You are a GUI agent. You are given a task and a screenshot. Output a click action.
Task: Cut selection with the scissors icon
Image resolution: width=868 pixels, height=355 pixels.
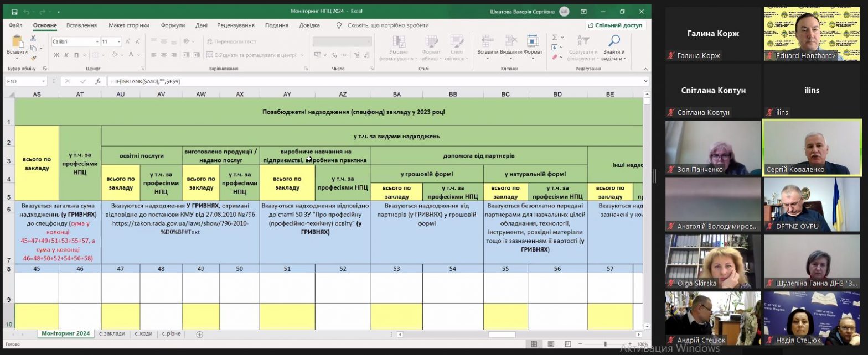pyautogui.click(x=33, y=38)
